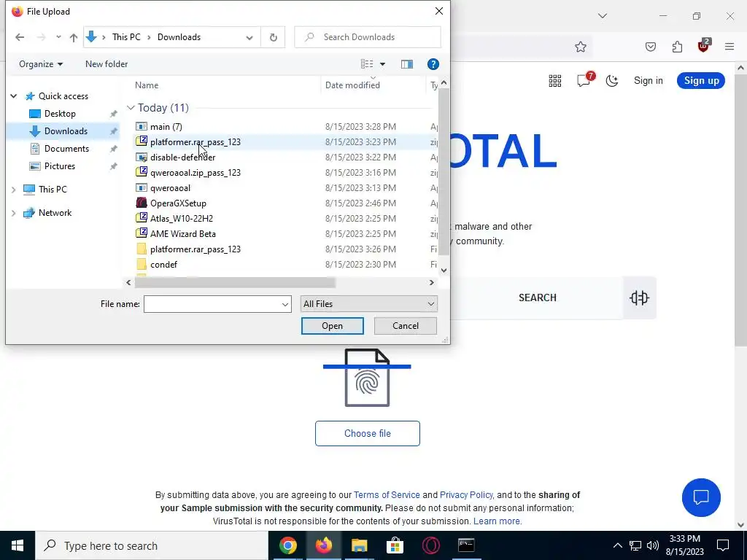The image size is (747, 560).
Task: Click the Open button
Action: (332, 326)
